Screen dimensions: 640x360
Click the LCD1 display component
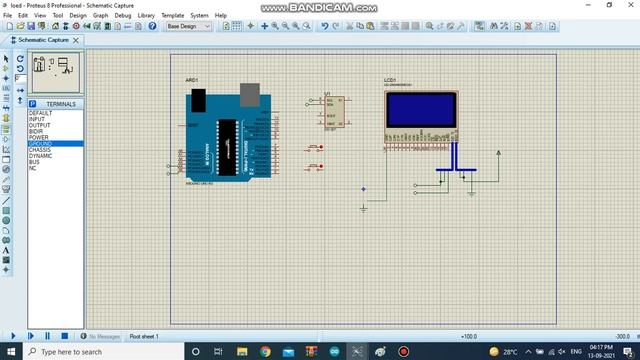[421, 117]
